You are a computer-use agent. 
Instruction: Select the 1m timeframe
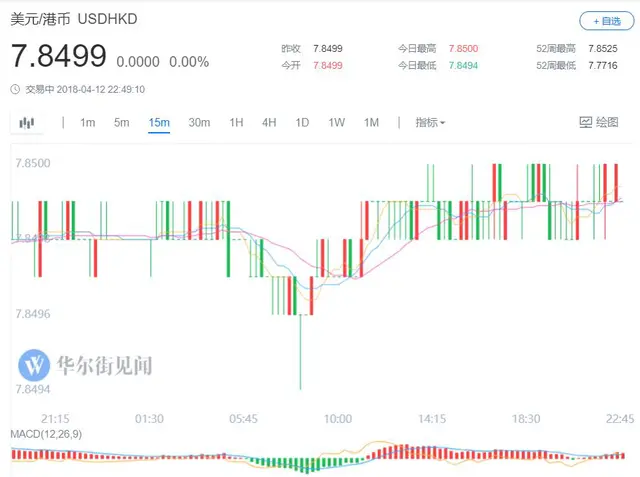88,122
